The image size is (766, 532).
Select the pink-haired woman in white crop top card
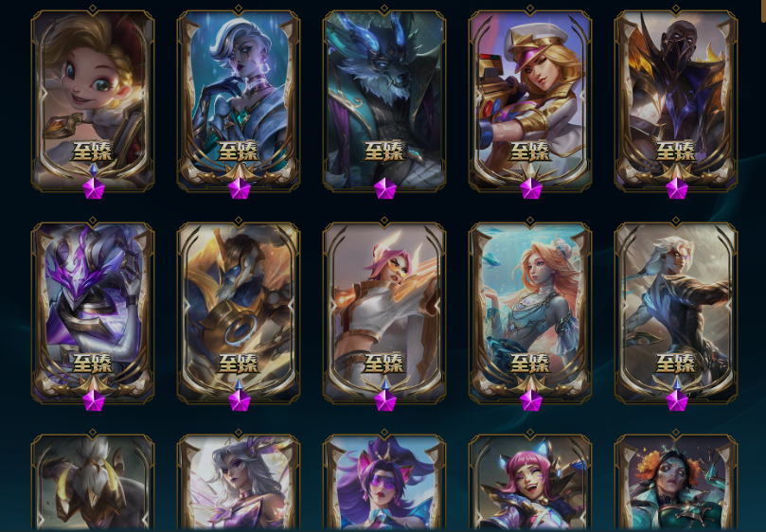[384, 312]
